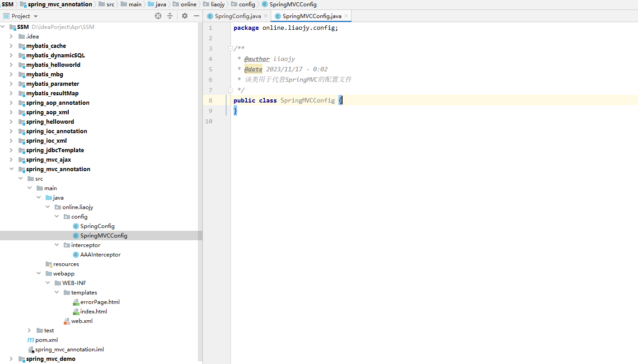Image resolution: width=638 pixels, height=364 pixels.
Task: Select spring_helloword module in tree
Action: click(x=50, y=122)
